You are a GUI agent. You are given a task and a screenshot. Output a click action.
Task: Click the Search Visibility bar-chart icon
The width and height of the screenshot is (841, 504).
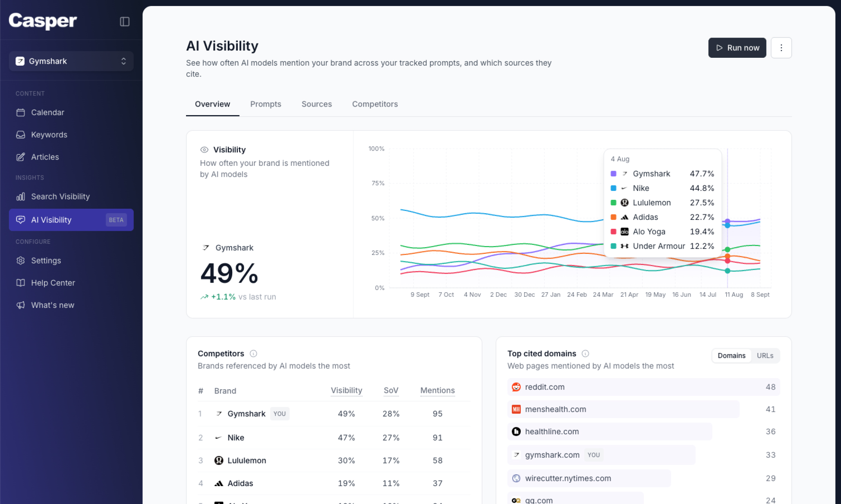[21, 196]
